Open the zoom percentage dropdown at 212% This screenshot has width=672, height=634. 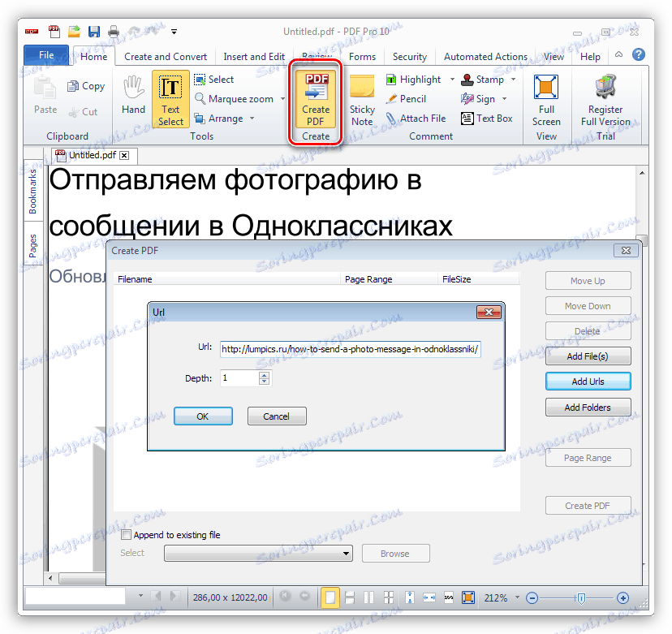(517, 597)
